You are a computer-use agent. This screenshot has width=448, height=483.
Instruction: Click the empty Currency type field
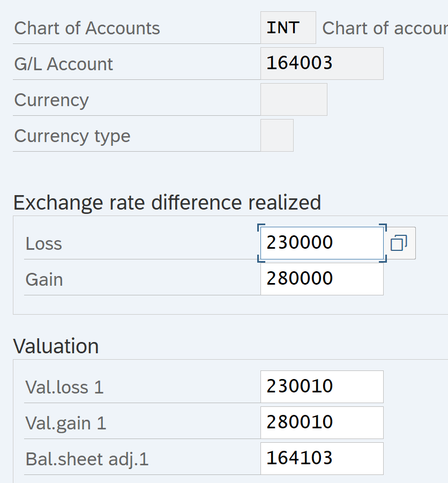click(x=277, y=136)
